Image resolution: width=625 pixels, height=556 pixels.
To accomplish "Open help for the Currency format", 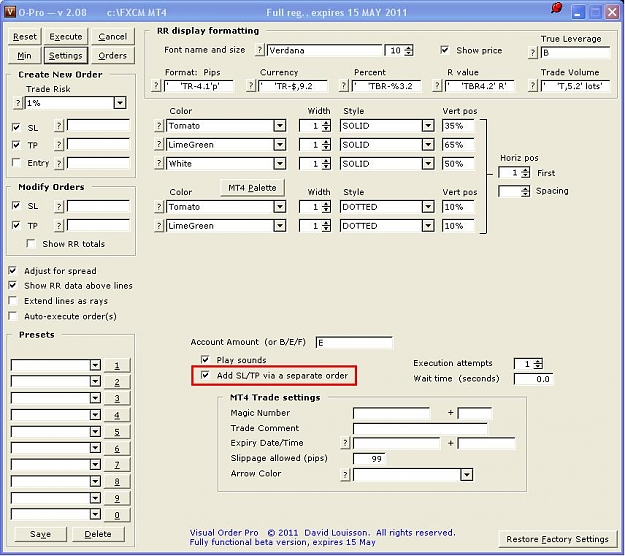I will pyautogui.click(x=251, y=85).
